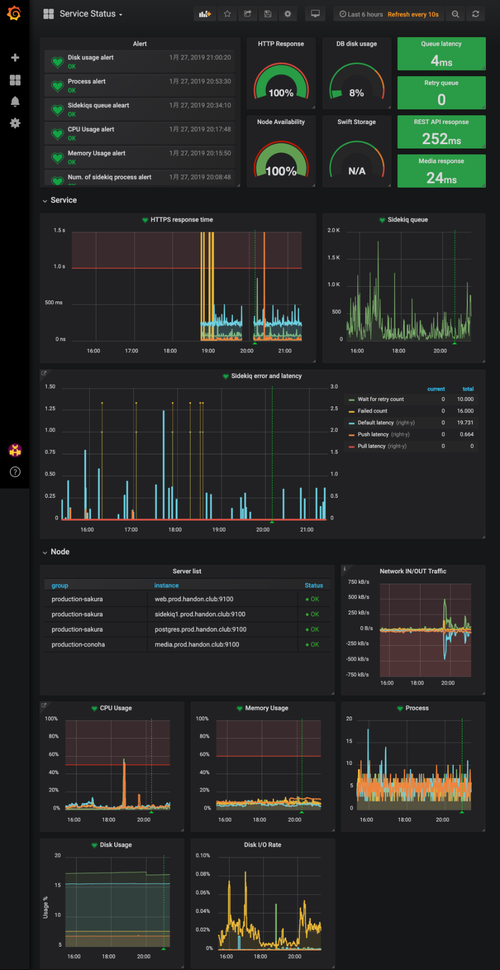This screenshot has width=500, height=970.
Task: Open the Create plus menu in sidebar
Action: (15, 58)
